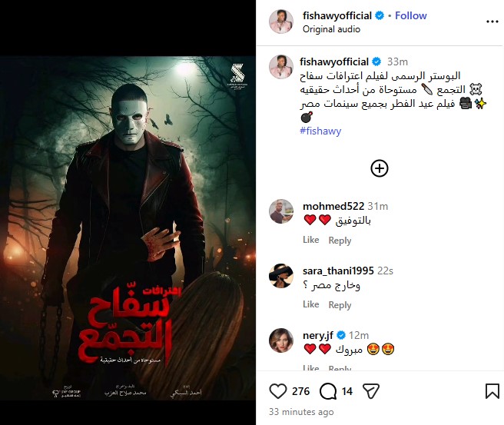Open nery.jf's profile avatar
The image size is (504, 425).
(281, 340)
